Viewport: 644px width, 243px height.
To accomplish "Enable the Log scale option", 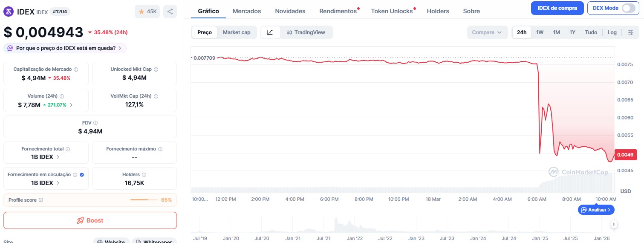I will (612, 32).
